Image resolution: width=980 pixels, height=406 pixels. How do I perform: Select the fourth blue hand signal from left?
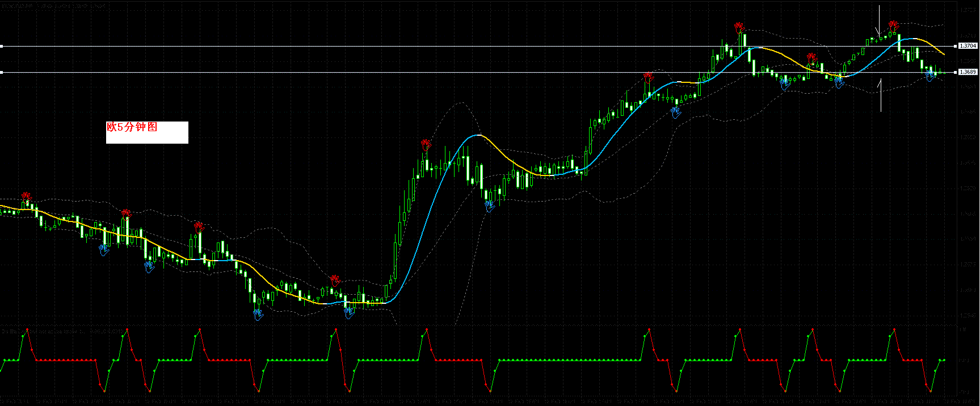click(348, 313)
